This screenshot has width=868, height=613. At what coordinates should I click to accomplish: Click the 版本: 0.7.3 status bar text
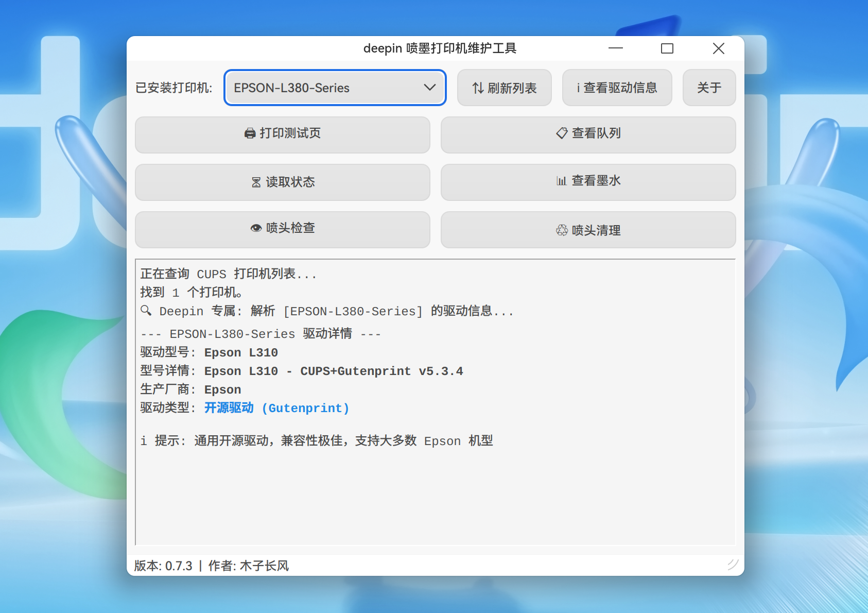[163, 566]
